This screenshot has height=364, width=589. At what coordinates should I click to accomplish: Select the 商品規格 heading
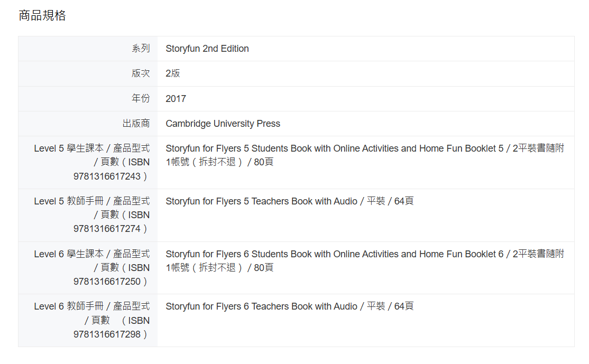(x=42, y=15)
